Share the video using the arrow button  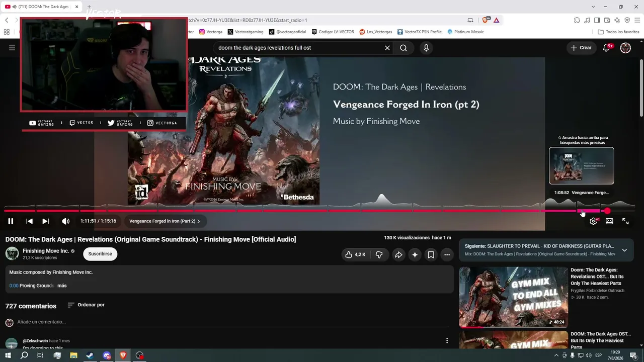tap(398, 255)
